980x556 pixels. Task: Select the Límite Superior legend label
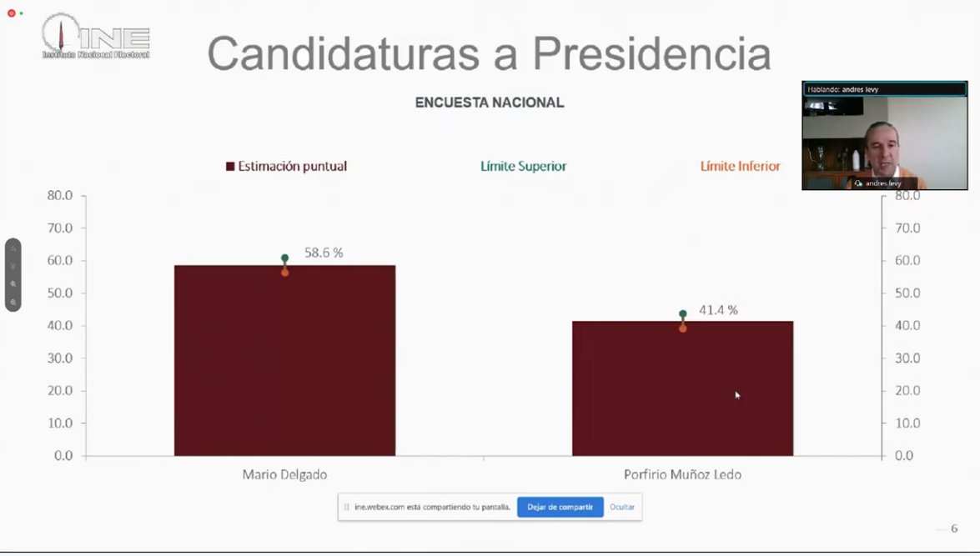pyautogui.click(x=523, y=167)
